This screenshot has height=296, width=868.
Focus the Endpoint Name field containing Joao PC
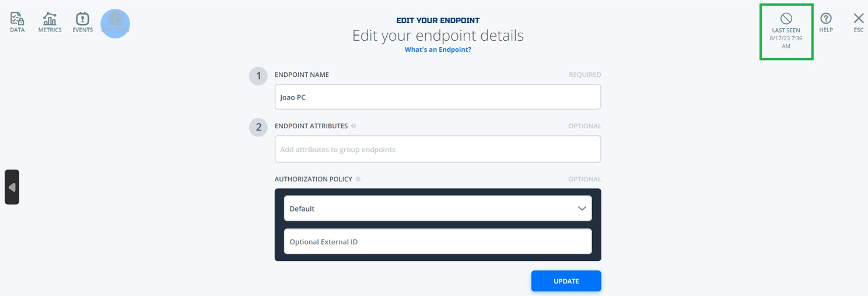coord(438,97)
